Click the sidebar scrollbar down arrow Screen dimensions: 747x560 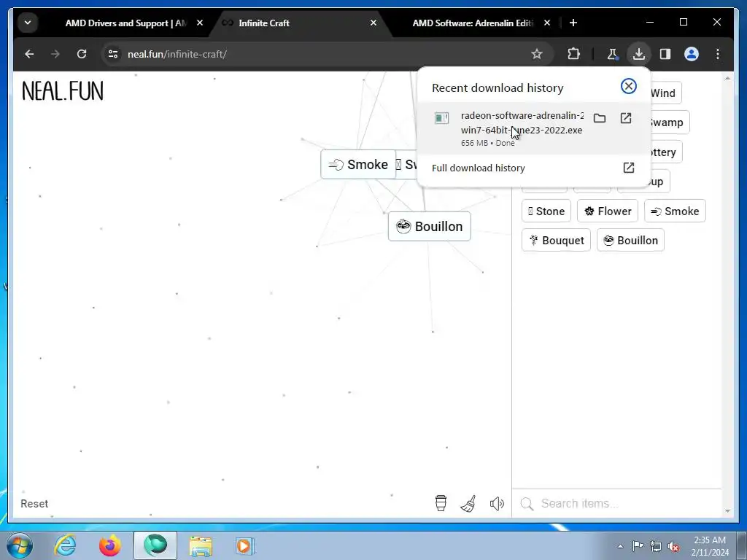coord(727,511)
